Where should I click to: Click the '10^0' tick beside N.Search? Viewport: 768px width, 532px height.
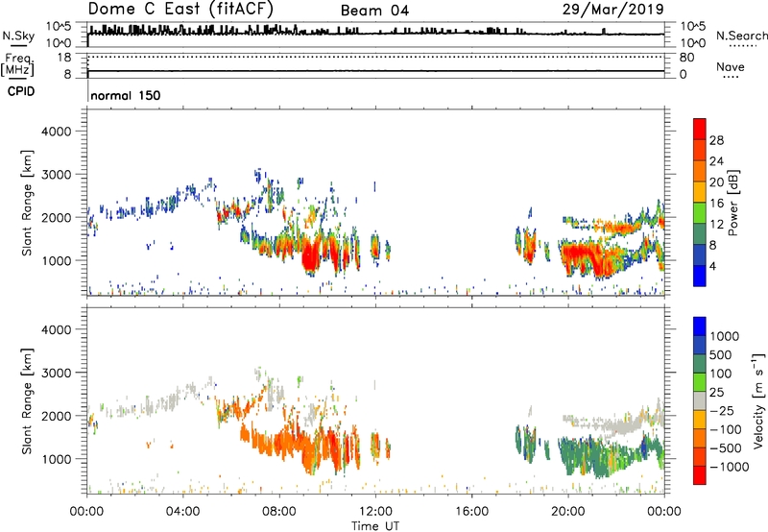point(693,43)
